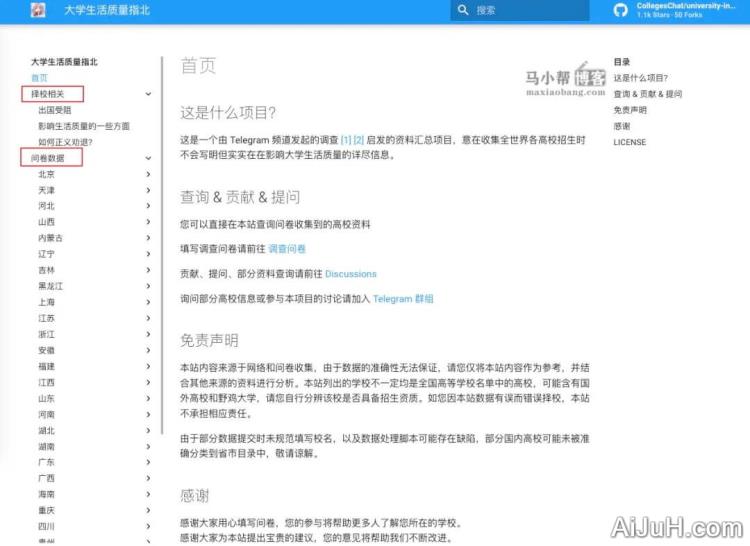
Task: Jump to LICENSE in table of contents
Action: (x=630, y=142)
